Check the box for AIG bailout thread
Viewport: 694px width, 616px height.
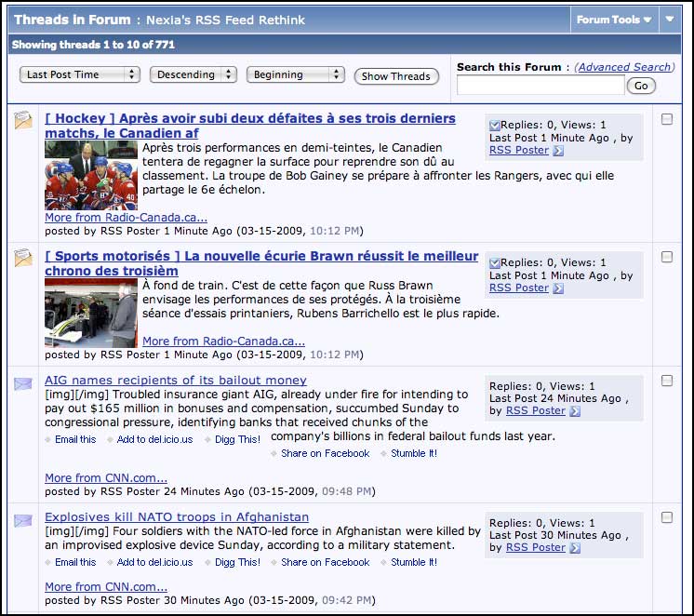pos(666,381)
